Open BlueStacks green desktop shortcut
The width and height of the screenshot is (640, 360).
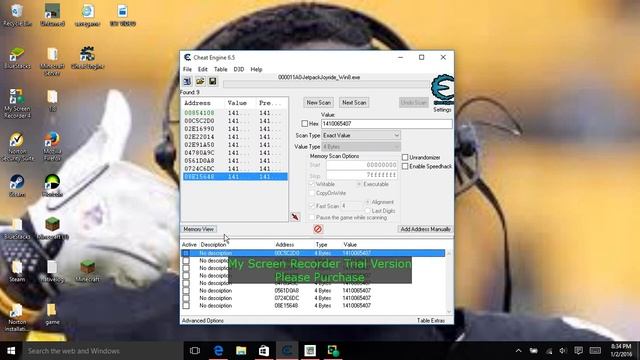pos(17,58)
